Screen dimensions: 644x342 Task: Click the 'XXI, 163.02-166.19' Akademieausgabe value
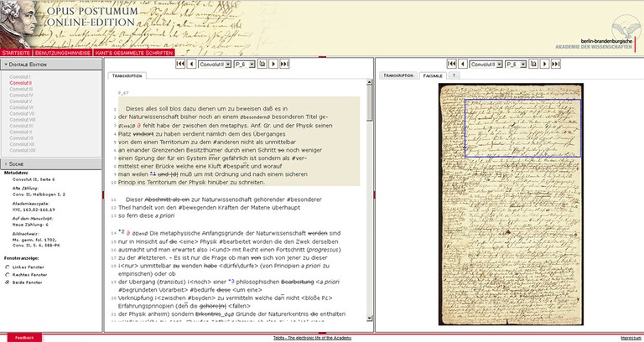tap(34, 210)
